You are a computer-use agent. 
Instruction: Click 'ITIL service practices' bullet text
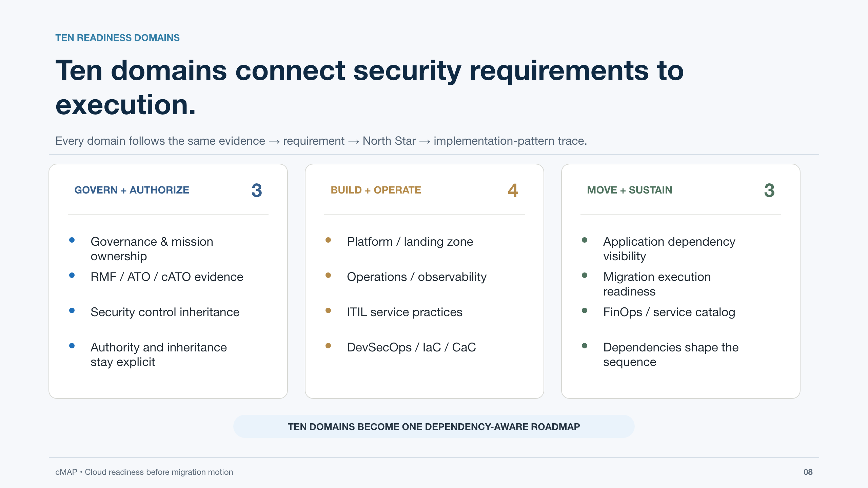click(405, 312)
